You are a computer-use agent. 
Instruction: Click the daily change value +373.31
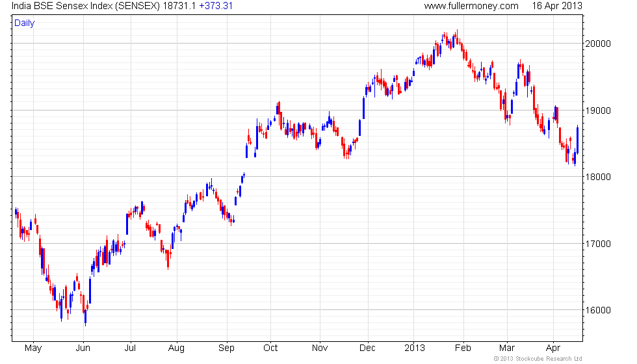216,6
